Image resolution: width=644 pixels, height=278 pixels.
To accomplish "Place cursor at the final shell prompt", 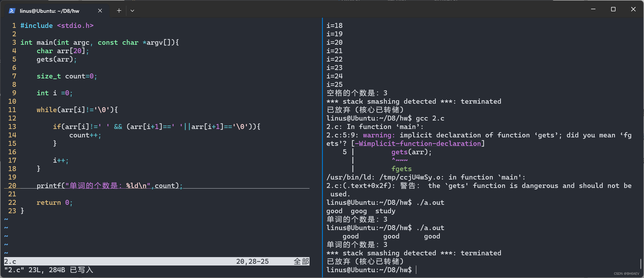I will pos(416,270).
